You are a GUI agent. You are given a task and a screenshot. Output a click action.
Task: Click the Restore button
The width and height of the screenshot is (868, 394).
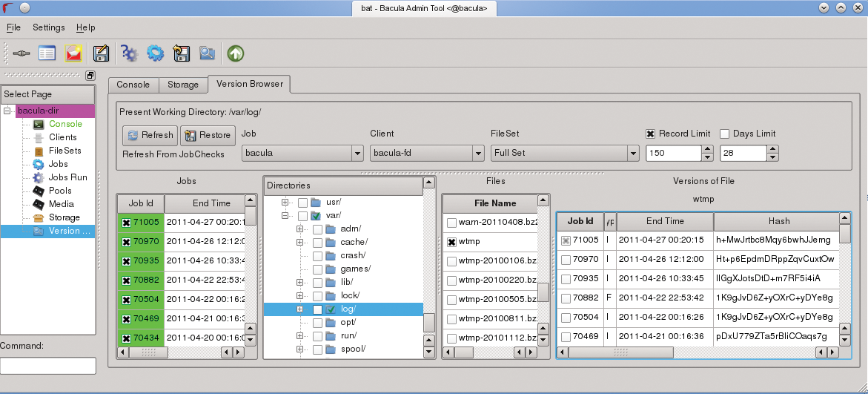(x=208, y=135)
